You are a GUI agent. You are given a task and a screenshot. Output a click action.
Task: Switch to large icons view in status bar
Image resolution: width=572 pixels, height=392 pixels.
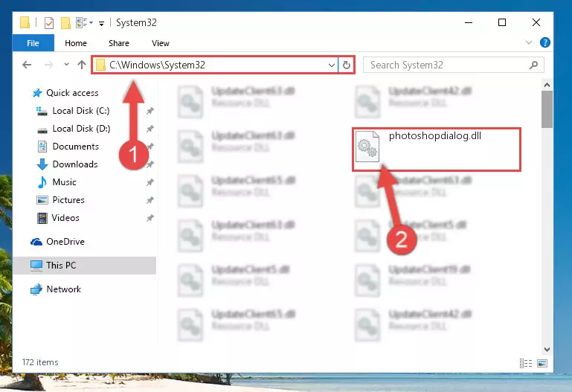click(542, 363)
